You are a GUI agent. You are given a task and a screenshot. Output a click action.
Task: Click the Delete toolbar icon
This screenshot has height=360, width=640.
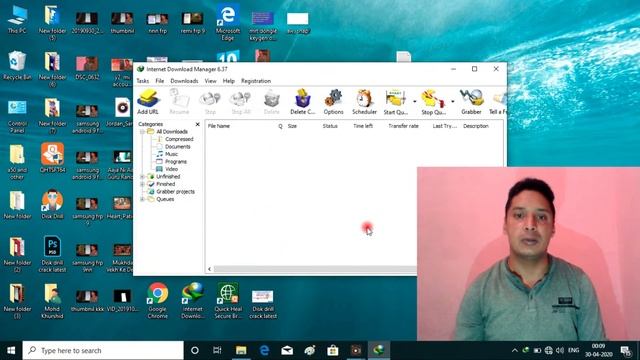pos(271,102)
